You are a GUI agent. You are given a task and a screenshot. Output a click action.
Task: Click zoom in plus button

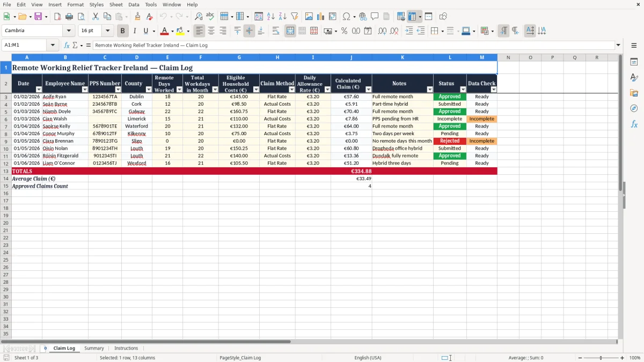pos(623,358)
